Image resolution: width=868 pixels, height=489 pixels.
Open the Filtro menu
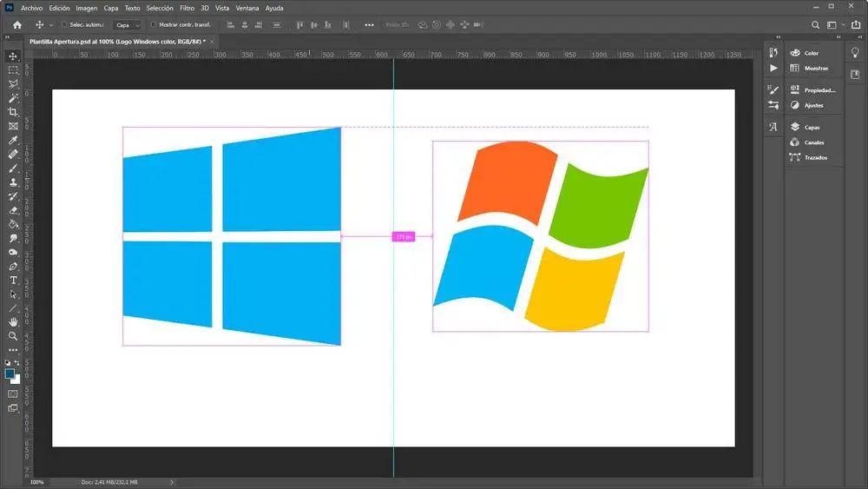(x=187, y=9)
